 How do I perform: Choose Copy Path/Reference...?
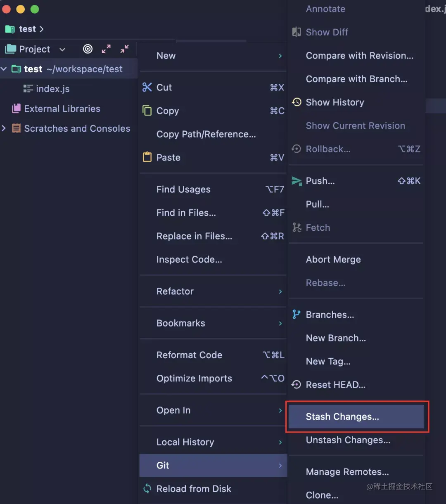point(213,134)
